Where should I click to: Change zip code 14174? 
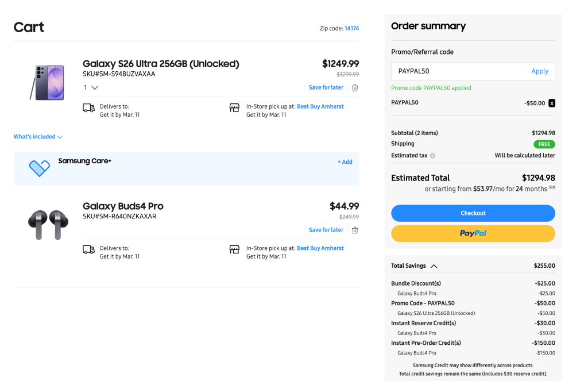coord(351,28)
